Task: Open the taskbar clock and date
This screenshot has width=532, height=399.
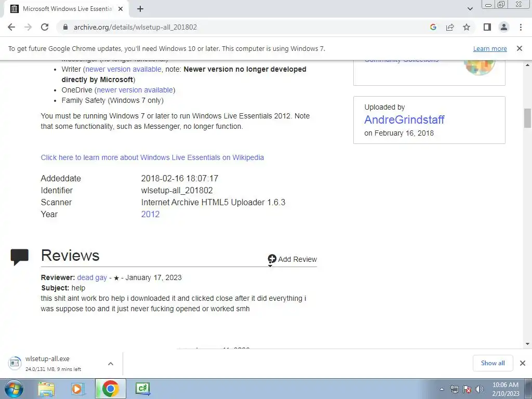Action: tap(506, 389)
